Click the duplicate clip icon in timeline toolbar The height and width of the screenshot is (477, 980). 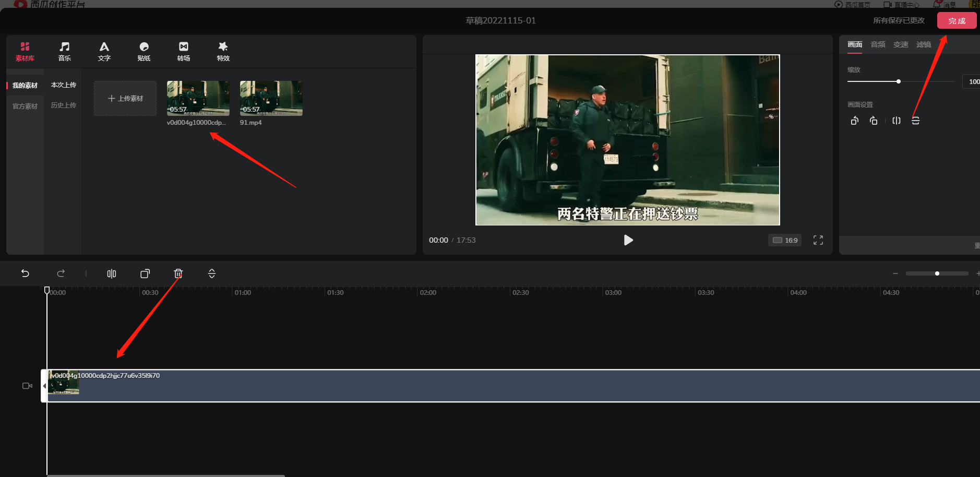click(145, 273)
